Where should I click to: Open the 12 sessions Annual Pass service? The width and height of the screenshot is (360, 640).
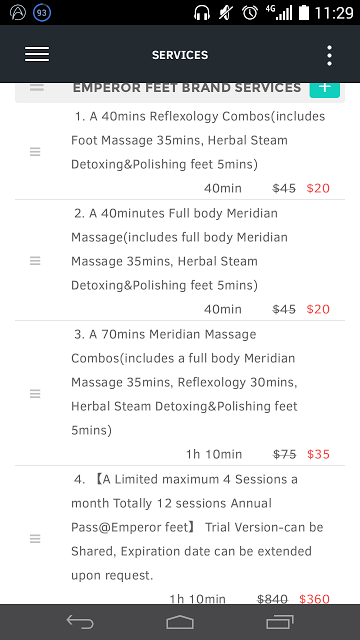pyautogui.click(x=180, y=535)
